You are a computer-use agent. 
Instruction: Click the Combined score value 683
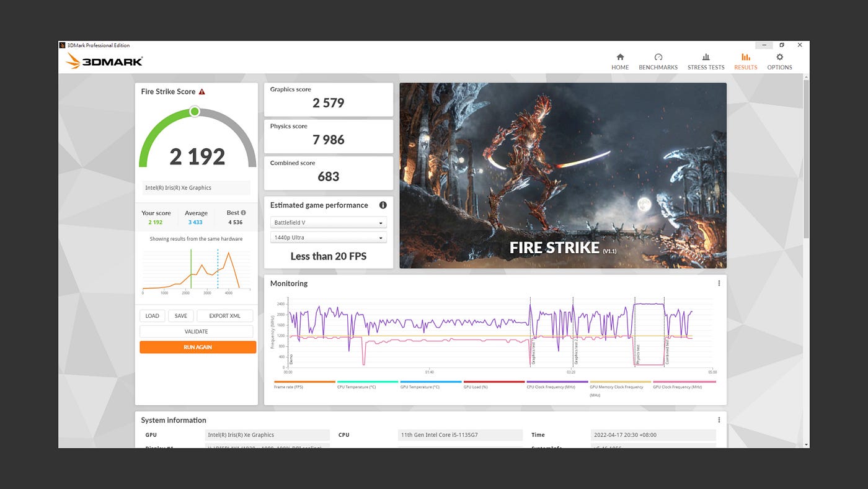pos(329,176)
